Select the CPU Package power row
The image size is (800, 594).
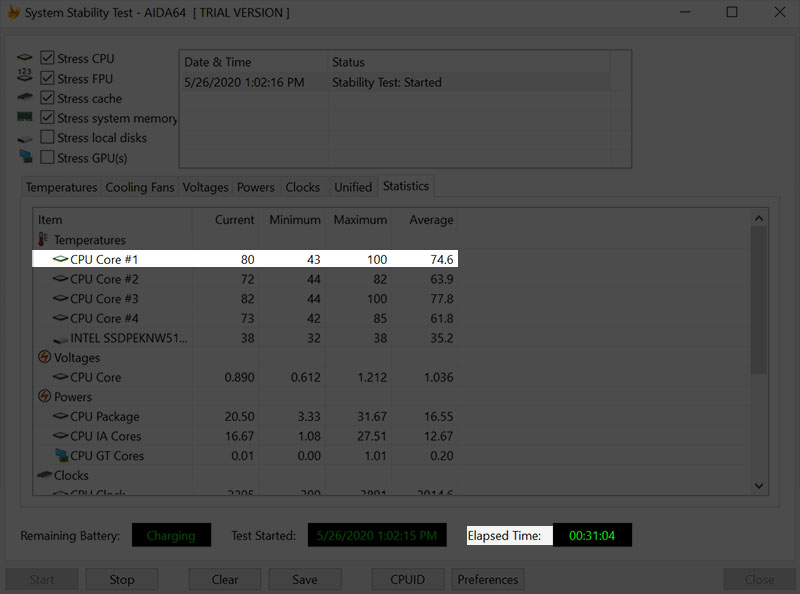[x=245, y=416]
